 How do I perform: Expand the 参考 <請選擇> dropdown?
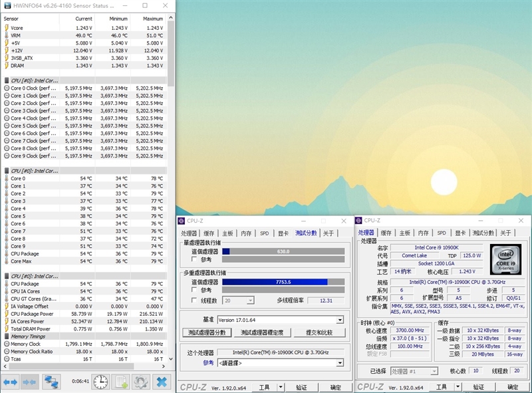[340, 363]
